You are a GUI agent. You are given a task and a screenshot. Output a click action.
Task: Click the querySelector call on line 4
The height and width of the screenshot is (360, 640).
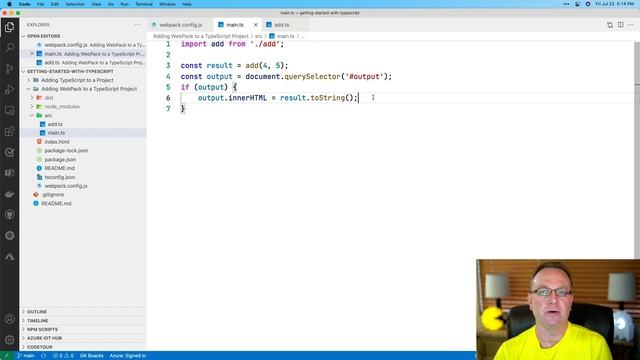tap(312, 76)
